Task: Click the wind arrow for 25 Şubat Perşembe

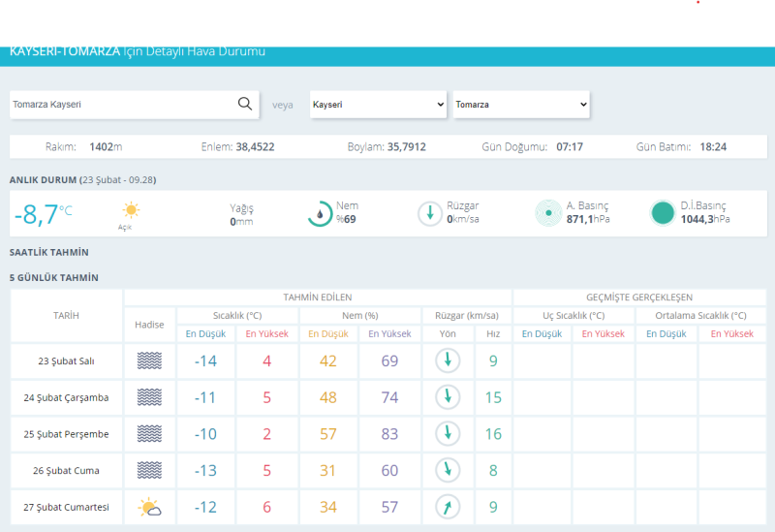Action: 448,433
